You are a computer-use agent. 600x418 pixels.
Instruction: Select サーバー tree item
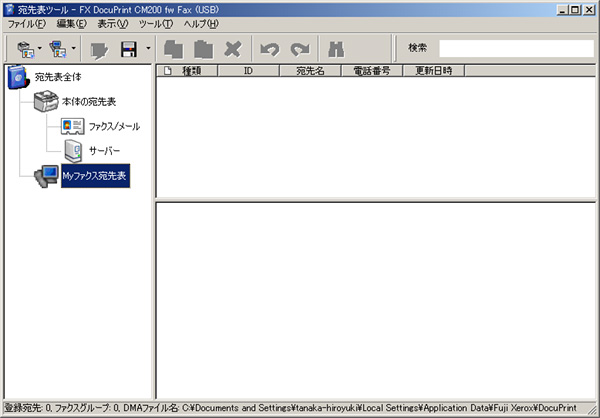coord(104,151)
